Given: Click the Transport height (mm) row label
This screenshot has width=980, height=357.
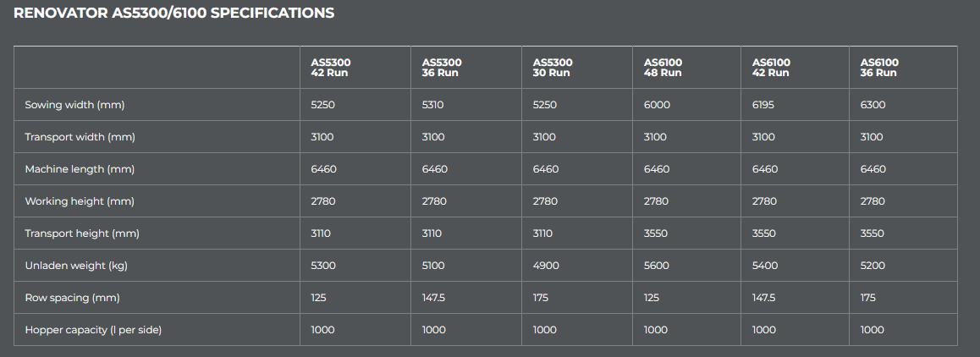Looking at the screenshot, I should (82, 233).
